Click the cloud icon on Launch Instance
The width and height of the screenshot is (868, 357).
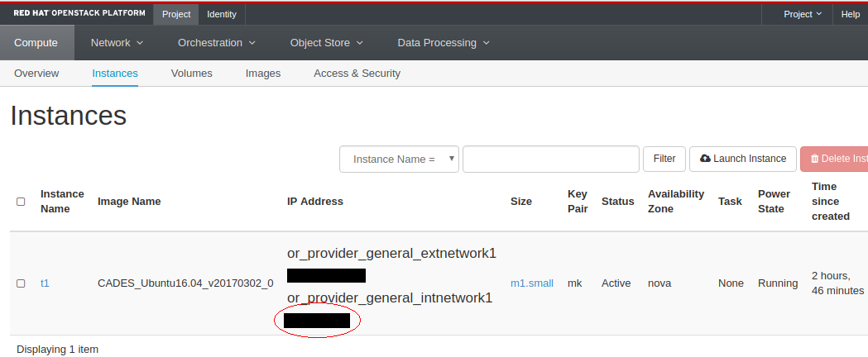(705, 159)
